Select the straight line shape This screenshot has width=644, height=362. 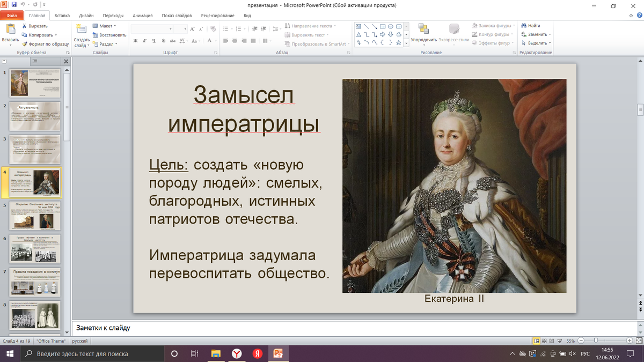(367, 26)
